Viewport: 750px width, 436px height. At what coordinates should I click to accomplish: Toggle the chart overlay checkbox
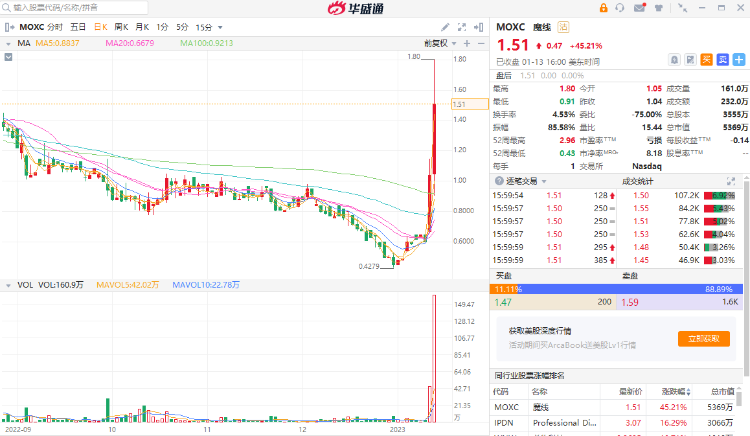8,57
